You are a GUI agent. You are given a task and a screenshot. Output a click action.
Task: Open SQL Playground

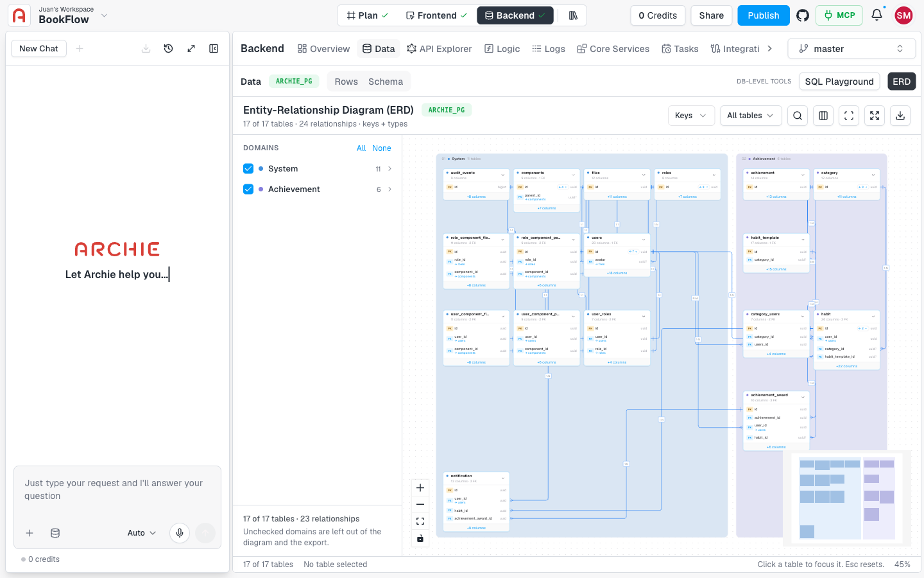(x=839, y=82)
